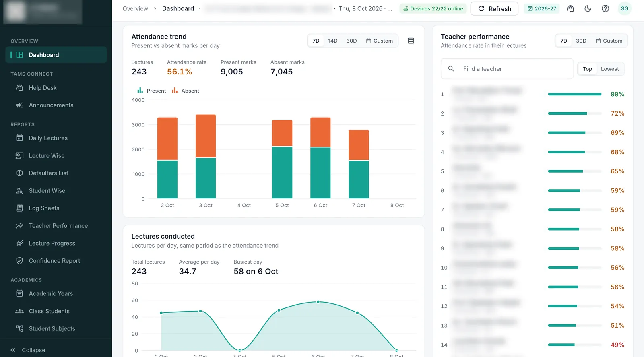The height and width of the screenshot is (357, 644).
Task: Open Confidence Report shield icon
Action: click(19, 261)
